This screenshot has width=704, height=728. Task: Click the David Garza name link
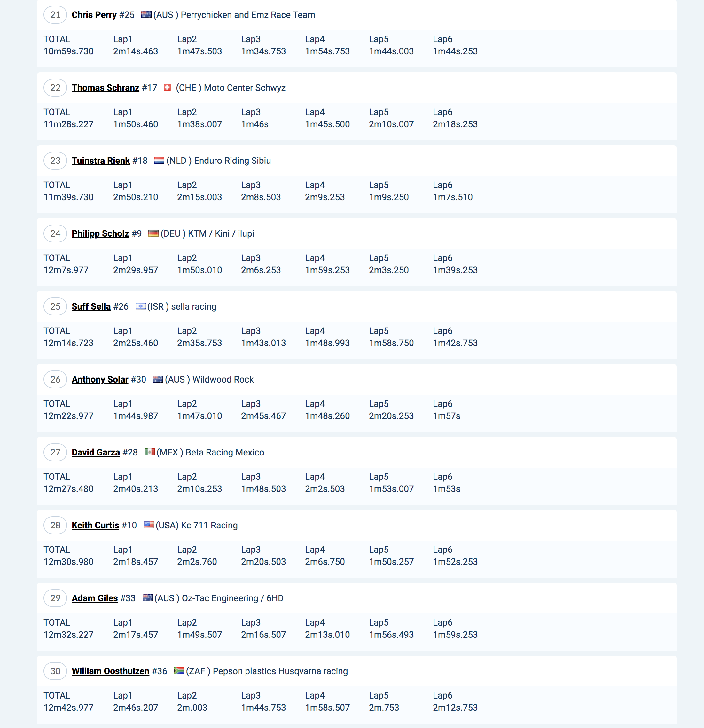click(x=95, y=452)
